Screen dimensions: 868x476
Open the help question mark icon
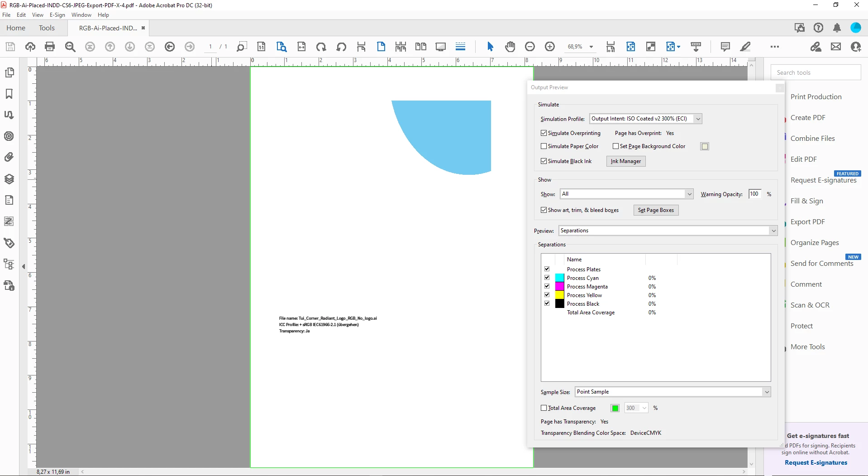[x=818, y=28]
